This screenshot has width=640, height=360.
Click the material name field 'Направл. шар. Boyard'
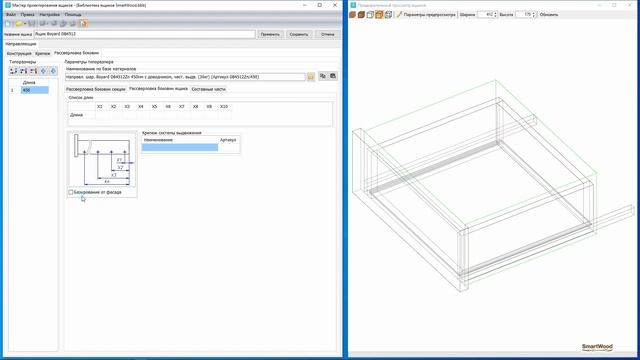click(185, 77)
